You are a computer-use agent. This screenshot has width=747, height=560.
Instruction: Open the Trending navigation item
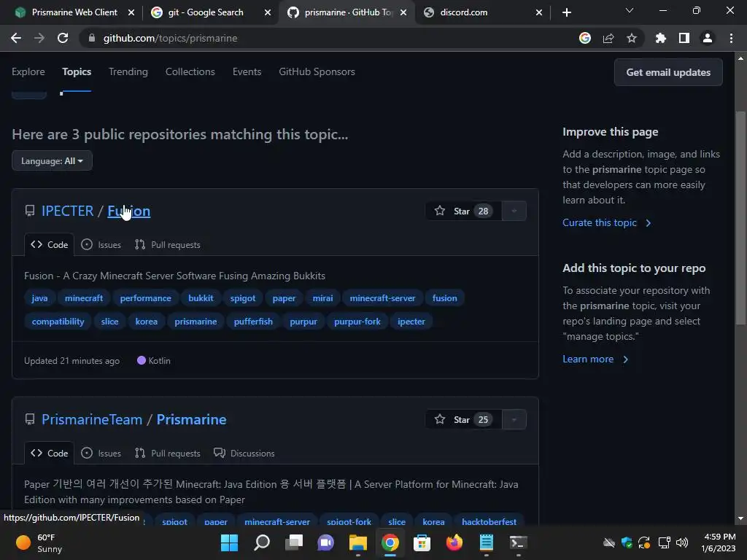(x=128, y=72)
